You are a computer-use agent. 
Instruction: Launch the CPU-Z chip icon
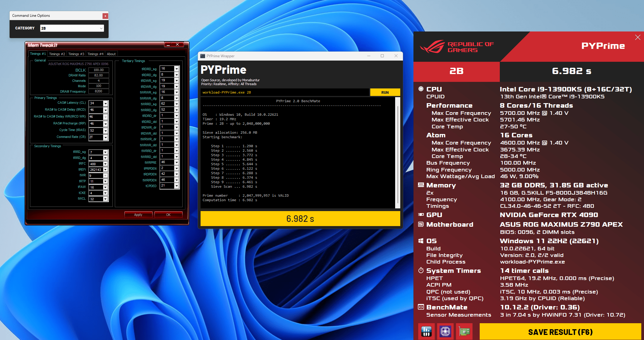point(445,331)
